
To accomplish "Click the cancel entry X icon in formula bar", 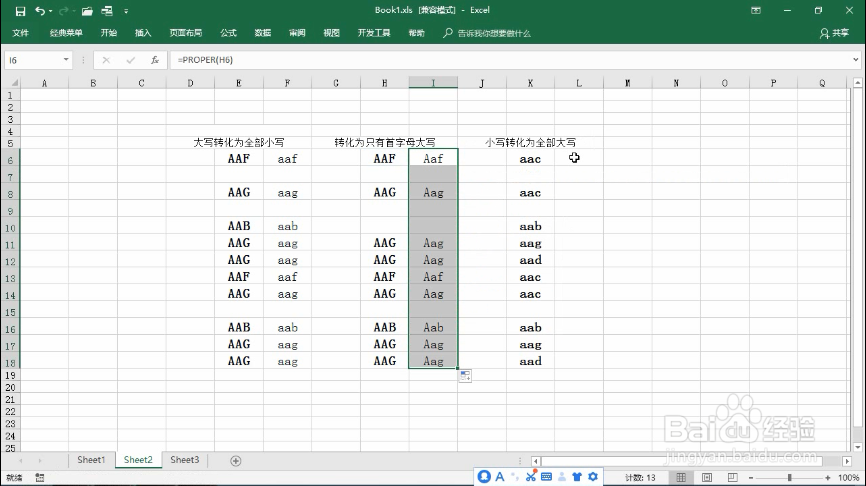I will click(x=106, y=60).
